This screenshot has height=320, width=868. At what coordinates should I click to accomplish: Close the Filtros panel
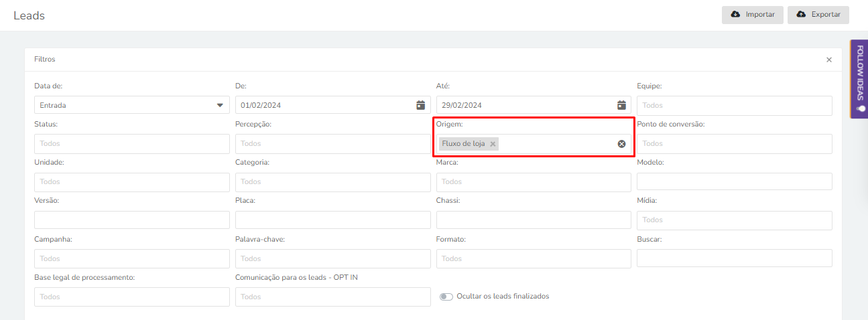click(x=829, y=60)
